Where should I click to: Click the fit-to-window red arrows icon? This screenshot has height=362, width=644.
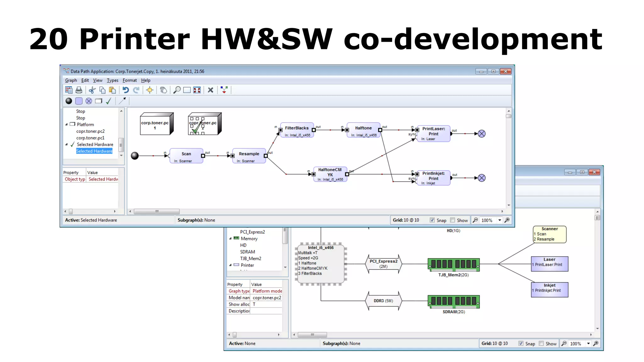coord(197,90)
